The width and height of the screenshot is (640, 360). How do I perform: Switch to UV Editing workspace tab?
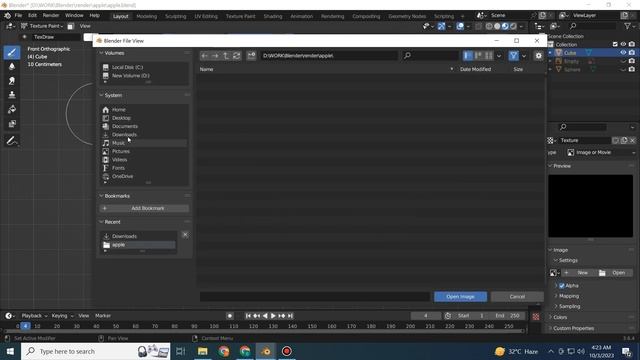206,16
